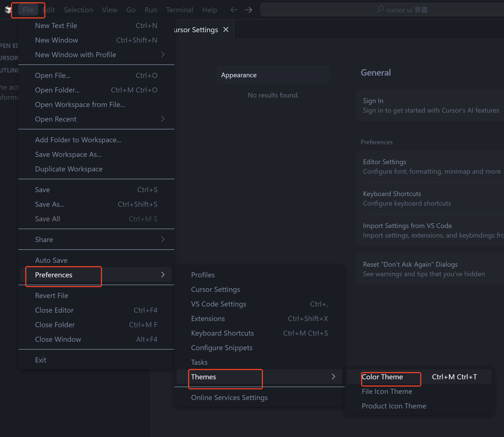The image size is (504, 437).
Task: Go forward with the right arrow
Action: pos(249,10)
